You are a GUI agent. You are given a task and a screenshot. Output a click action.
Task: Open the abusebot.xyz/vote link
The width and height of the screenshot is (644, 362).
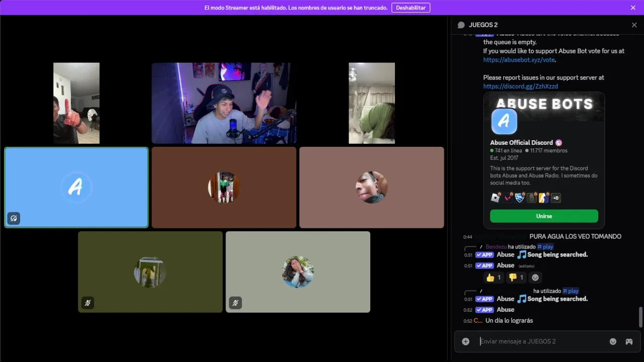(x=519, y=60)
